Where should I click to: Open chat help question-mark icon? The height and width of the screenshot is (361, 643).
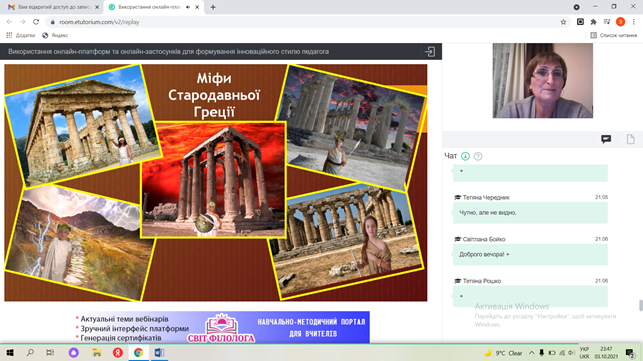click(478, 156)
